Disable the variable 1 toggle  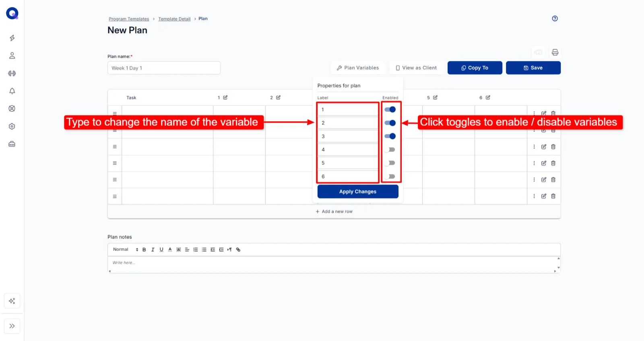coord(390,109)
